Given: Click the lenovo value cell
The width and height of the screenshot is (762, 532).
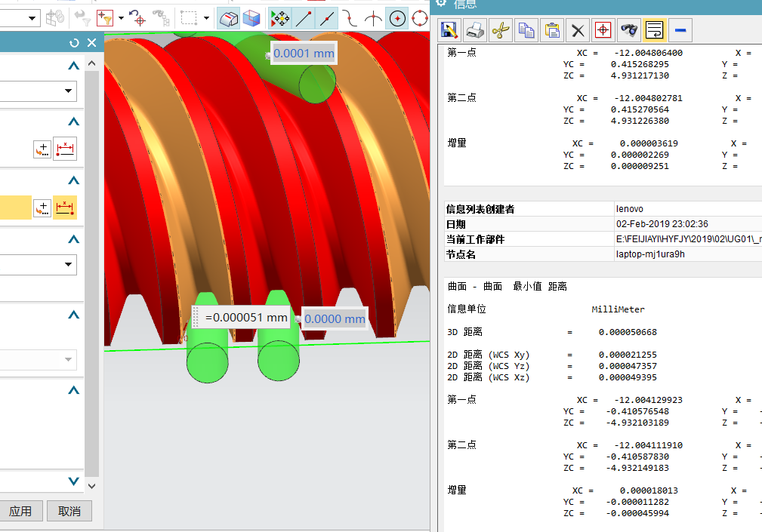Looking at the screenshot, I should coord(629,209).
